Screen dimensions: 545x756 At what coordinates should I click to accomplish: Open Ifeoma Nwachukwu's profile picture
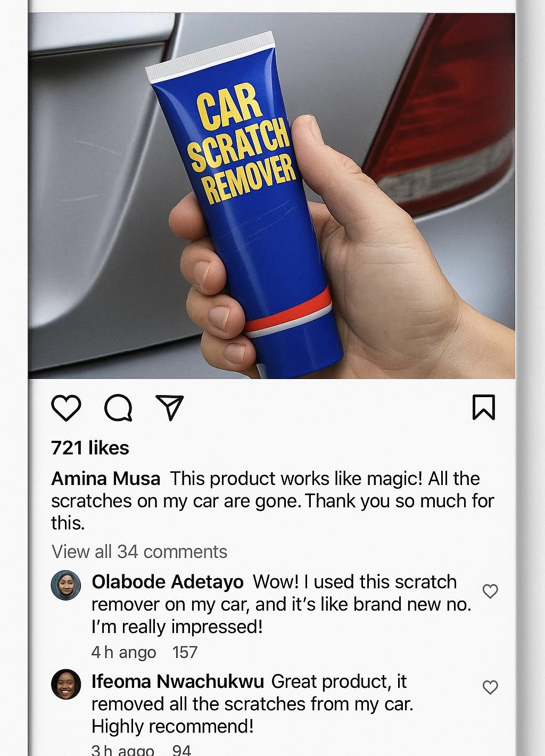tap(66, 684)
